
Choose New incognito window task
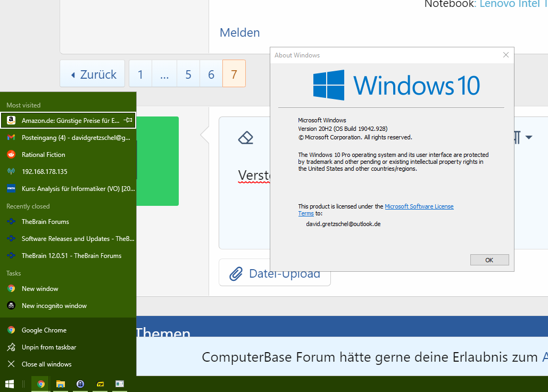pyautogui.click(x=68, y=306)
